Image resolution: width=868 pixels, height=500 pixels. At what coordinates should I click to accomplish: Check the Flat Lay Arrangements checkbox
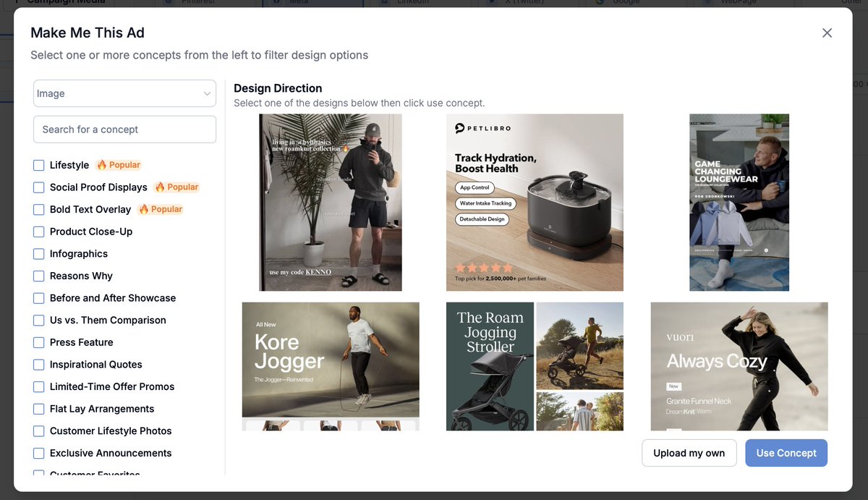(x=39, y=409)
